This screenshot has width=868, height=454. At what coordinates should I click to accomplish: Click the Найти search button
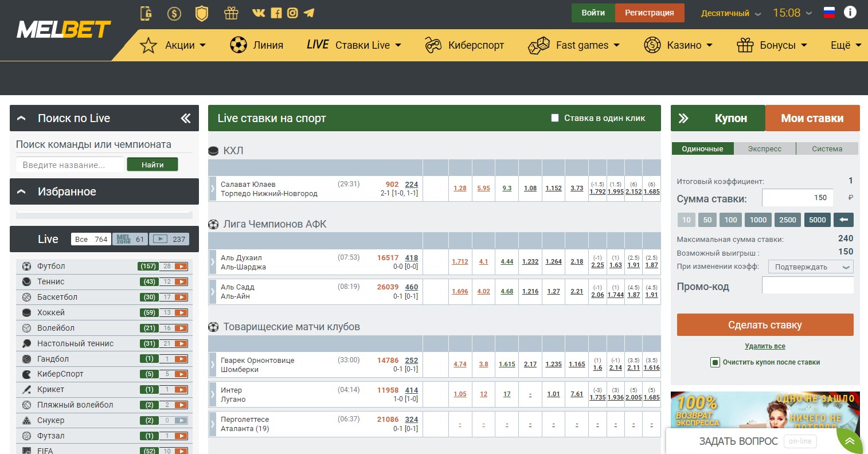[153, 165]
